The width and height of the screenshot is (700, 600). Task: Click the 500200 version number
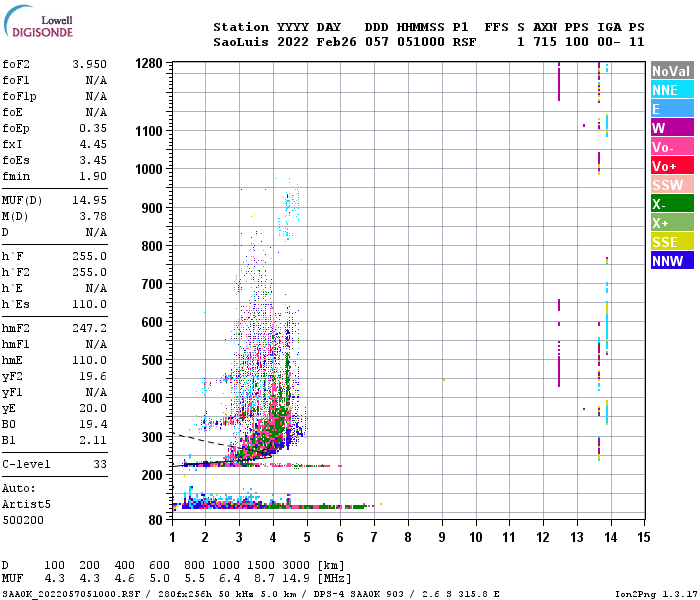pos(23,521)
